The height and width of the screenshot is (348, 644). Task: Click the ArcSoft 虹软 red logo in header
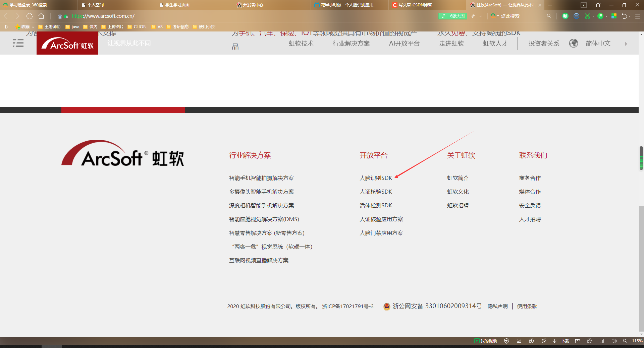[x=67, y=43]
